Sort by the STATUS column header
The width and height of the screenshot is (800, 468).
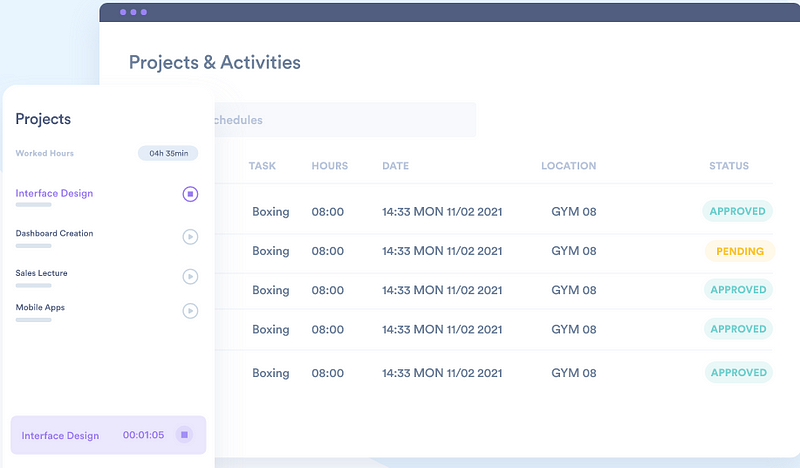pyautogui.click(x=729, y=166)
